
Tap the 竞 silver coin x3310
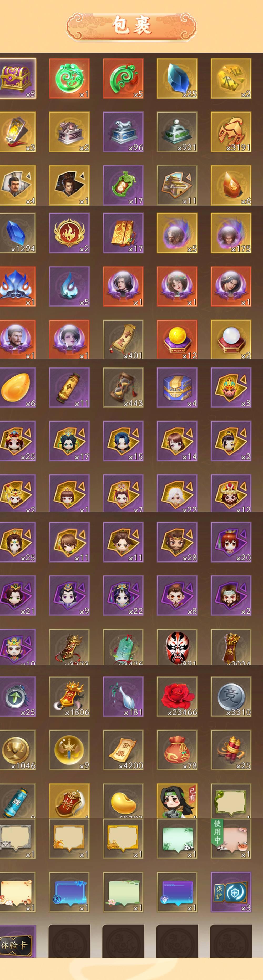231,697
